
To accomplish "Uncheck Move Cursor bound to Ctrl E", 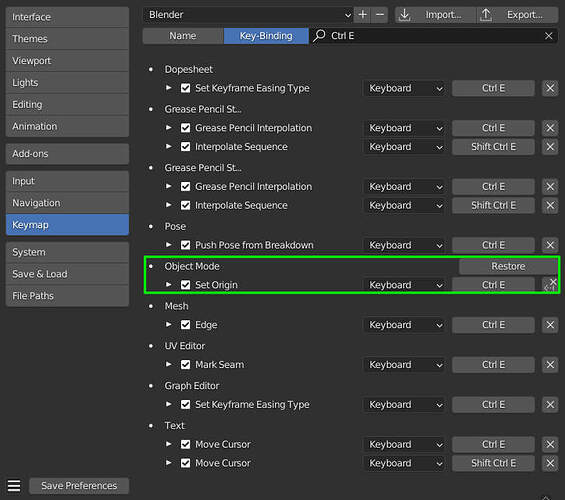I will pyautogui.click(x=186, y=445).
